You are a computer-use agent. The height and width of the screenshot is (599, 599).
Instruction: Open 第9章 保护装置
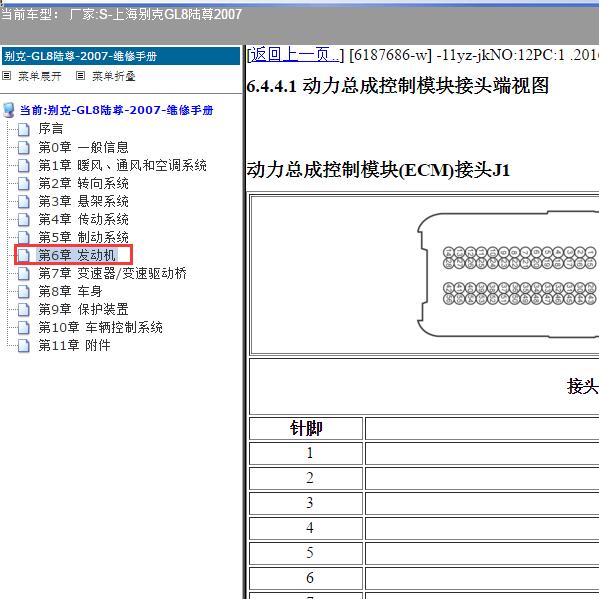84,309
